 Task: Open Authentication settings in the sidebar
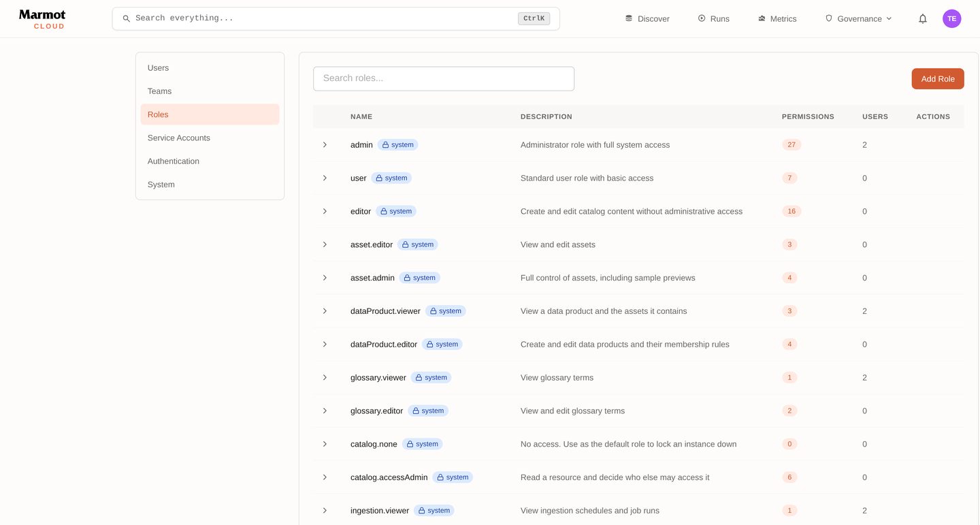tap(210, 161)
